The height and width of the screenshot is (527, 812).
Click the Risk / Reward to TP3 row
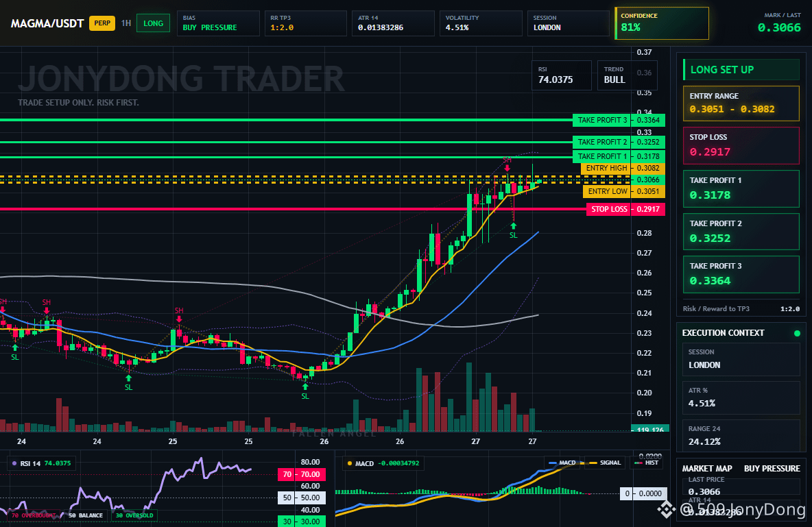(741, 308)
